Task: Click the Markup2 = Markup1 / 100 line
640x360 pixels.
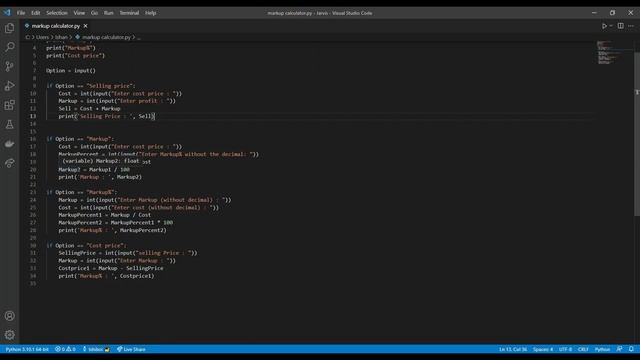Action: 94,169
